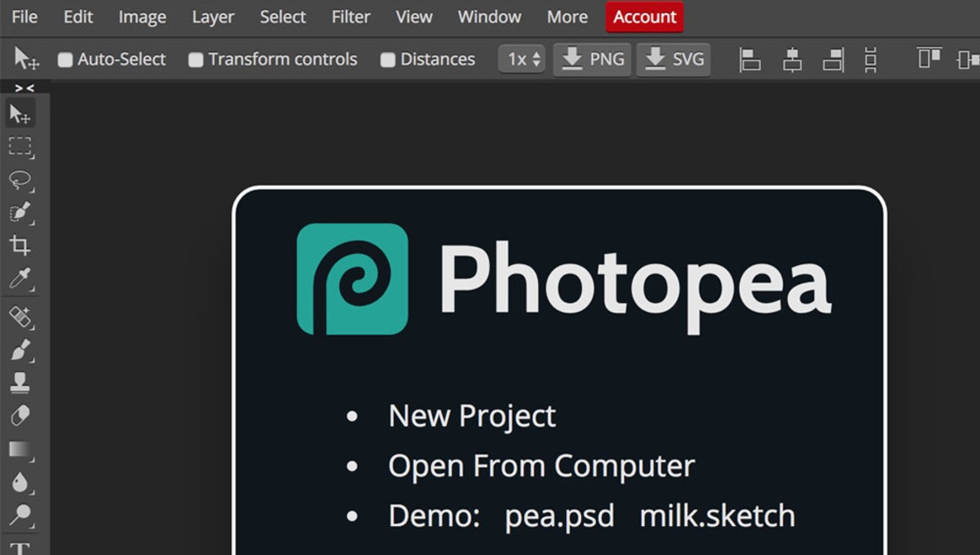Click the "Demo:" label text

[434, 516]
